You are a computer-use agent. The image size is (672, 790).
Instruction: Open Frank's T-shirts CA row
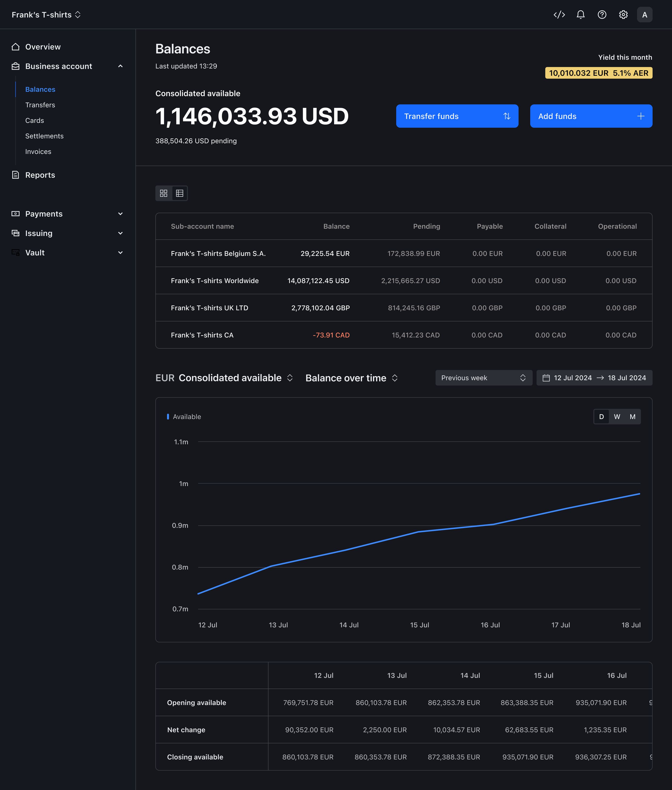coord(403,335)
